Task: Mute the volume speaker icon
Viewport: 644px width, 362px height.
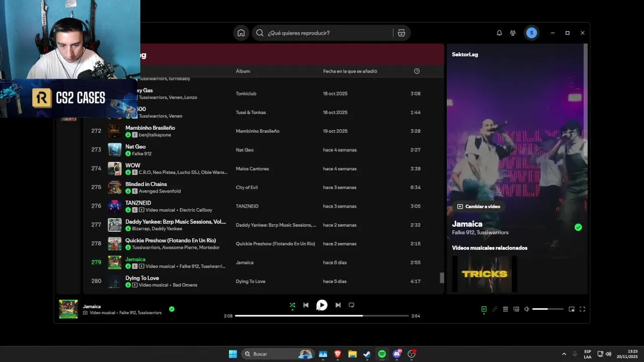Action: click(x=527, y=309)
